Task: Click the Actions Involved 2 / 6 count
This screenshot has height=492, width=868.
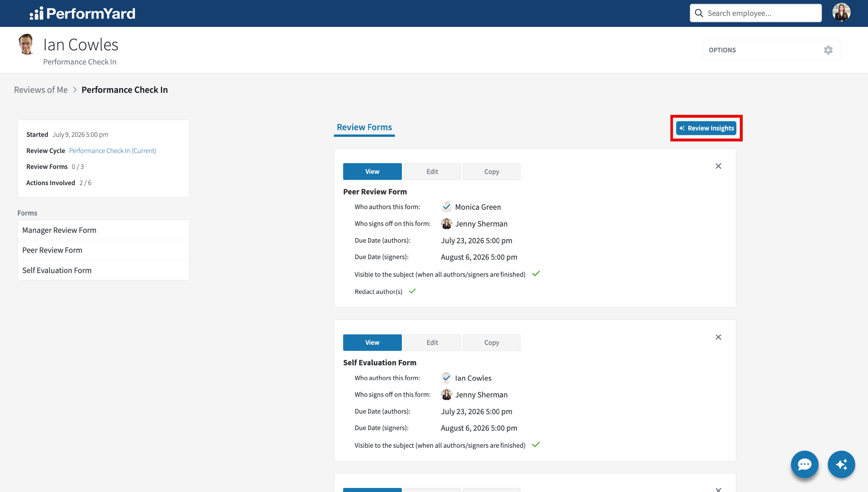Action: coord(85,183)
